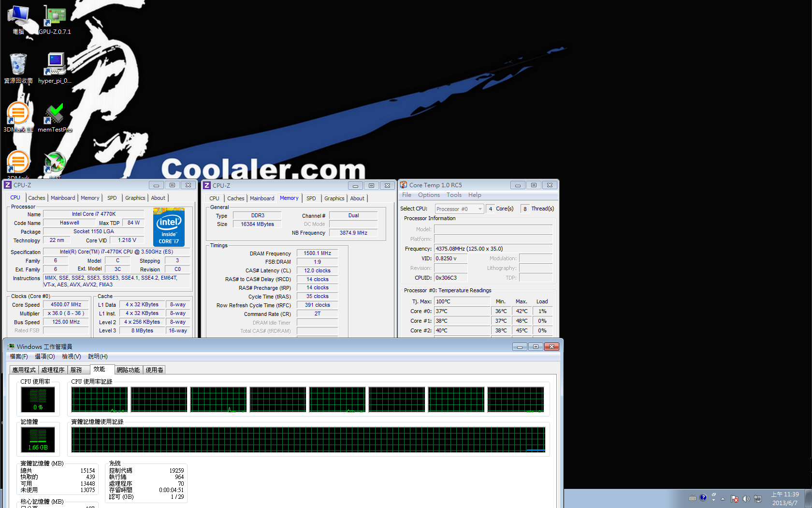Open Task Manager 檢視(V) menu

coord(72,357)
